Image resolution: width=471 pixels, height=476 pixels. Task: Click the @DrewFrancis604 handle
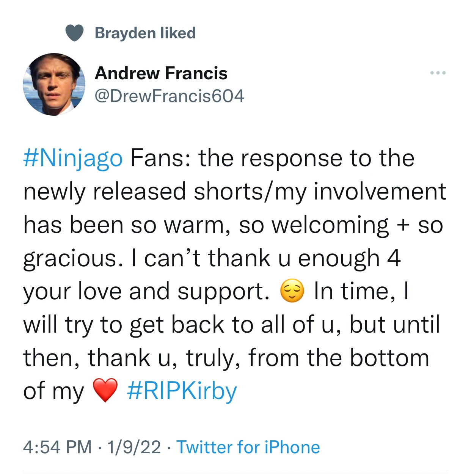coord(170,96)
